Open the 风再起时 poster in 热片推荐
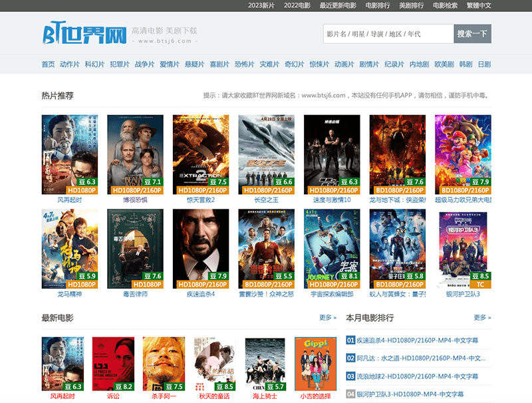 pyautogui.click(x=70, y=154)
